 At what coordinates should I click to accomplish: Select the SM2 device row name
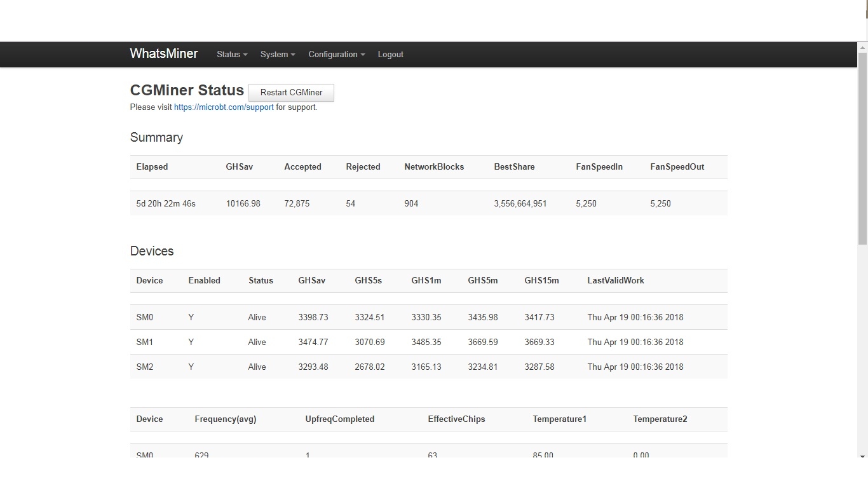point(145,367)
